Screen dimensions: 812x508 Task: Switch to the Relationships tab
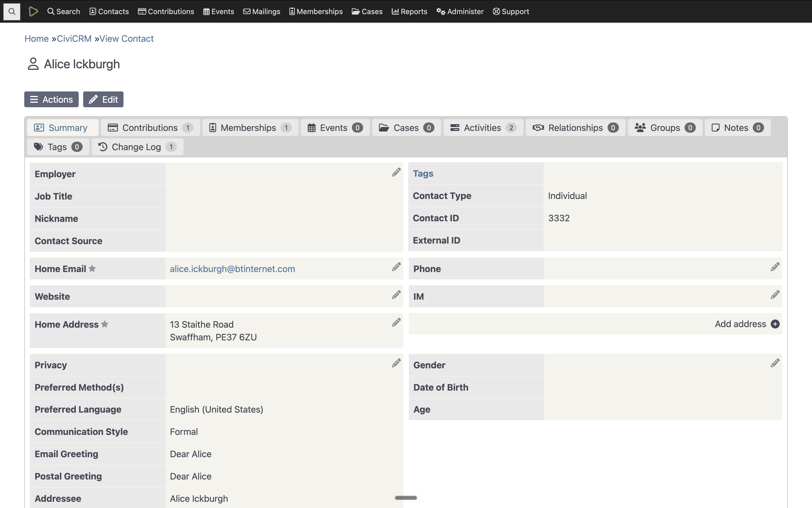pos(575,128)
